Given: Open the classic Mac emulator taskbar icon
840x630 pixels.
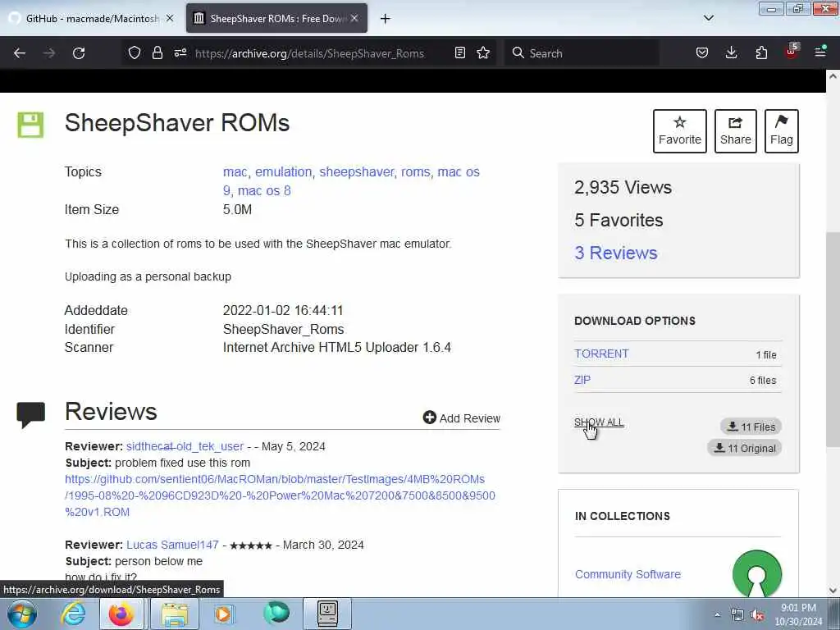Looking at the screenshot, I should click(327, 614).
